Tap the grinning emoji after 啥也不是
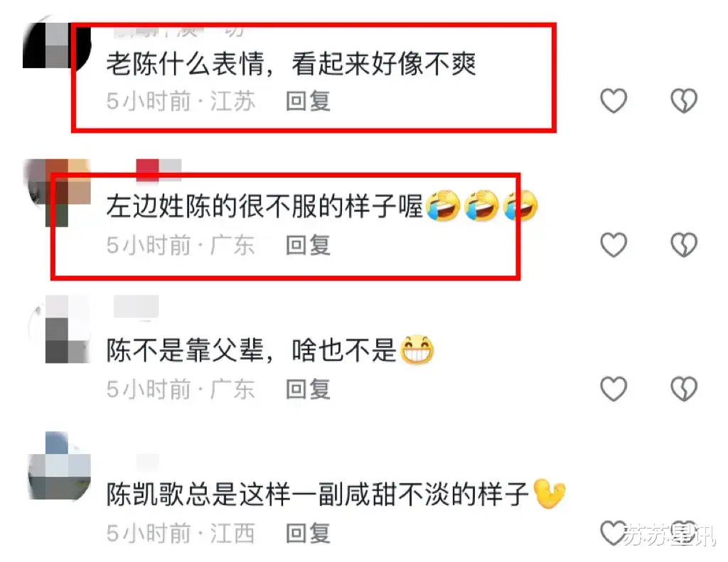This screenshot has height=562, width=728. click(417, 350)
